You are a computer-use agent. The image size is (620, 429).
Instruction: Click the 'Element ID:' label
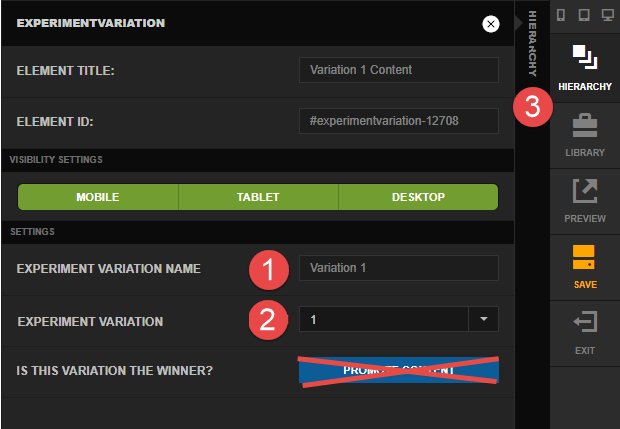point(55,122)
